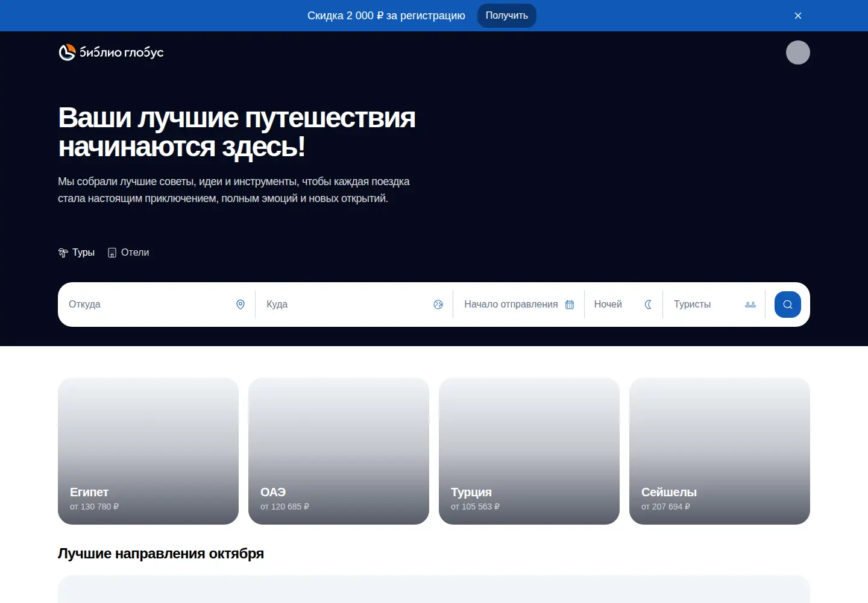Click the Получить discount button
This screenshot has height=603, width=868.
coord(507,16)
